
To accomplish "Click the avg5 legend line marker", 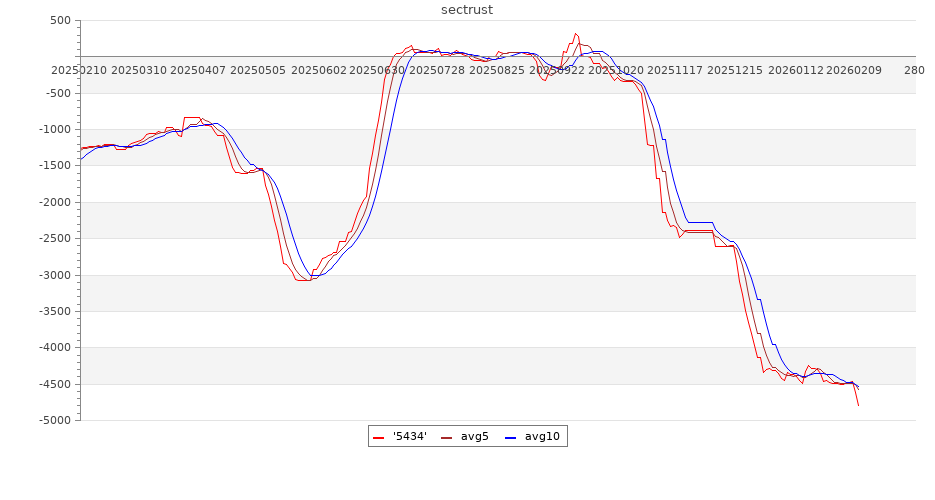I will tap(446, 437).
